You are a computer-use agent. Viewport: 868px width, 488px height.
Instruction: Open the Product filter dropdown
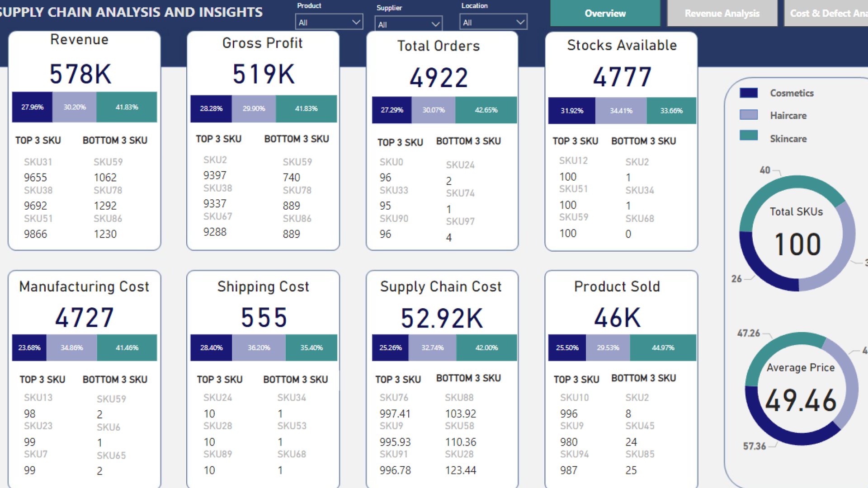(x=329, y=22)
